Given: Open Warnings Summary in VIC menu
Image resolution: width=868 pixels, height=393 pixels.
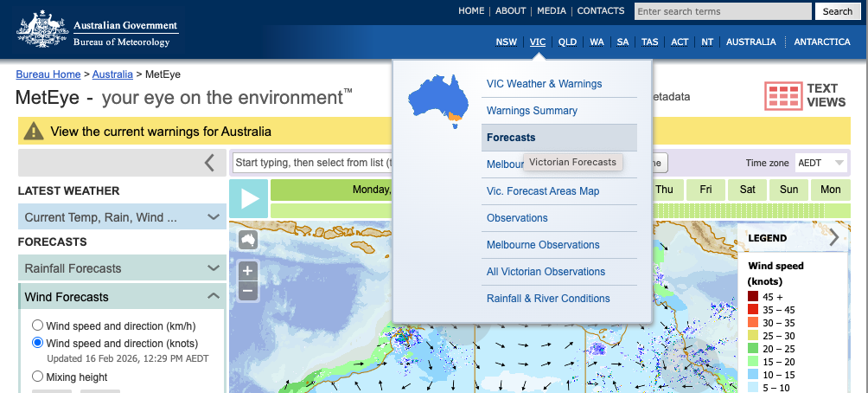Looking at the screenshot, I should click(x=559, y=111).
